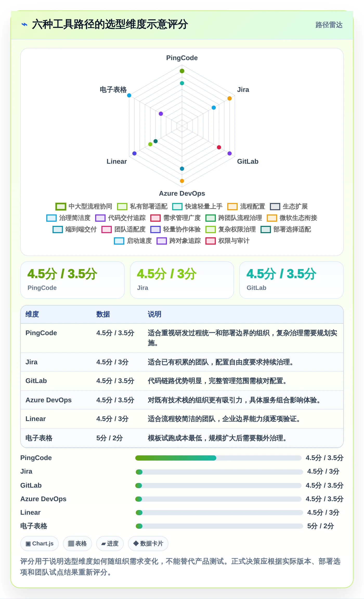Click 跨对象追踪 legend entry

179,241
